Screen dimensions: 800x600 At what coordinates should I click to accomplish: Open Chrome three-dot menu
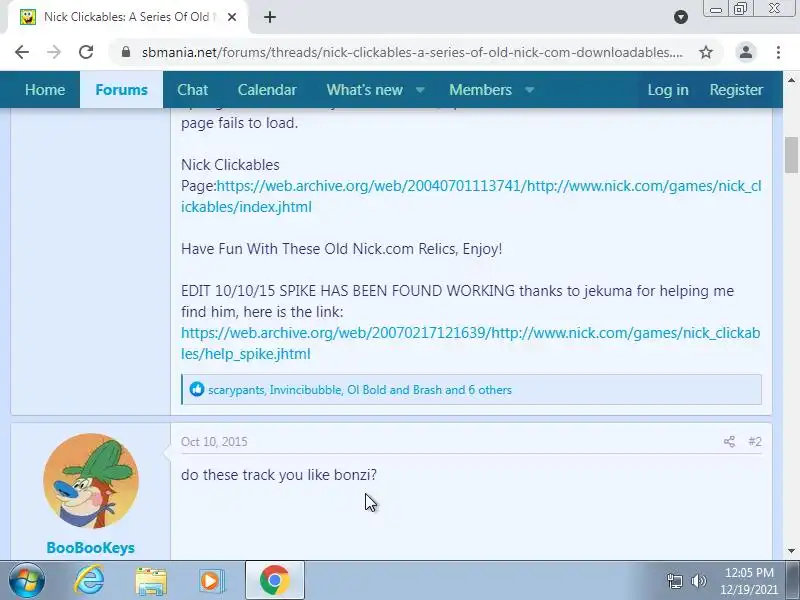[x=778, y=52]
